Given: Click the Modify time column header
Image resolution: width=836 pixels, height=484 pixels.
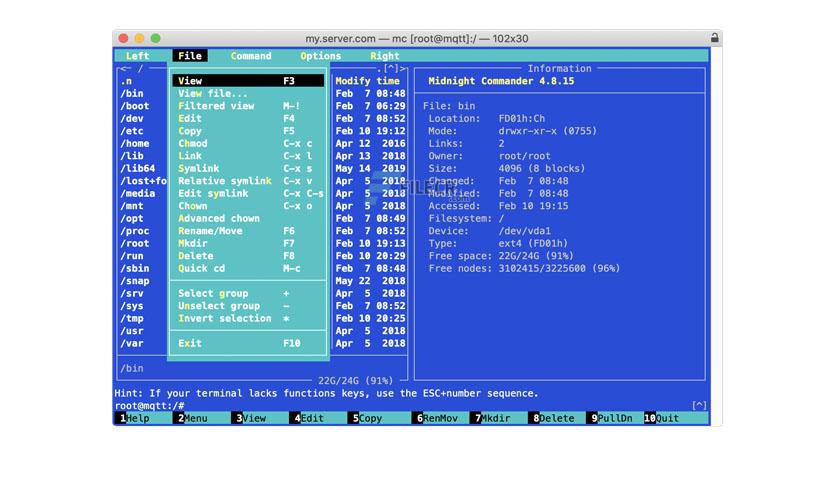Looking at the screenshot, I should (367, 81).
